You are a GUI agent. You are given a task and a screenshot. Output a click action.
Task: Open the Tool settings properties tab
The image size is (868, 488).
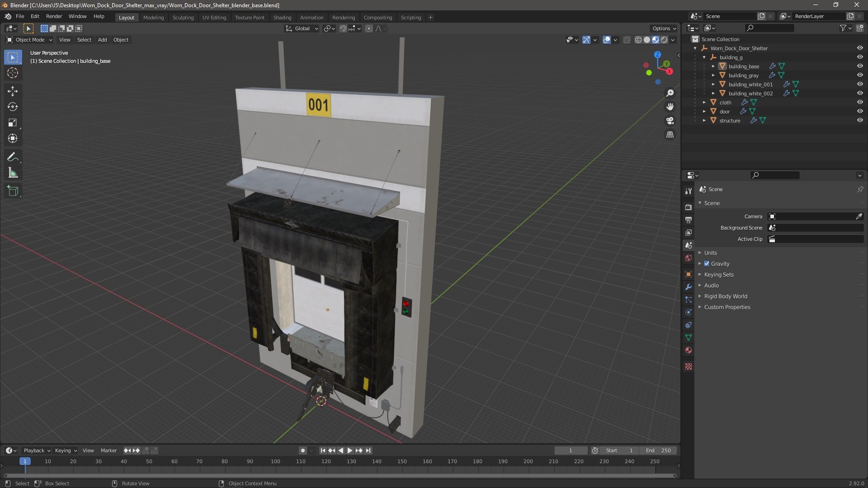click(689, 191)
